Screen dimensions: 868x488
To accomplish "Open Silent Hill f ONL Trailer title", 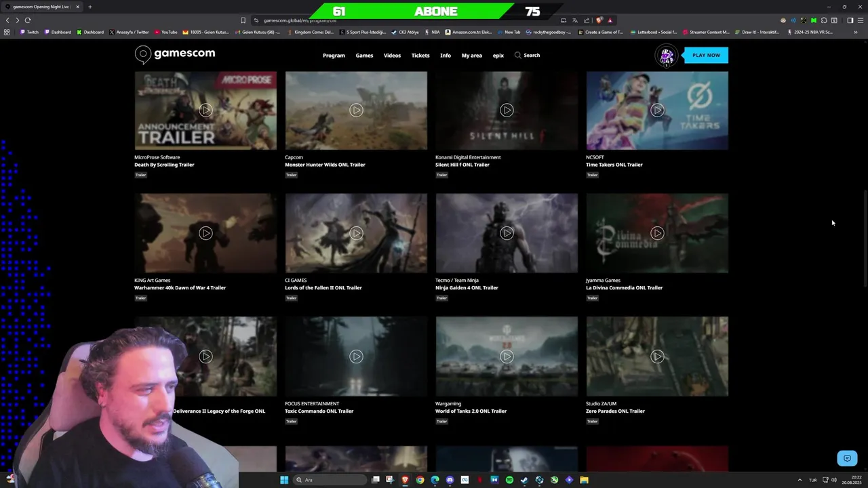I will coord(462,165).
